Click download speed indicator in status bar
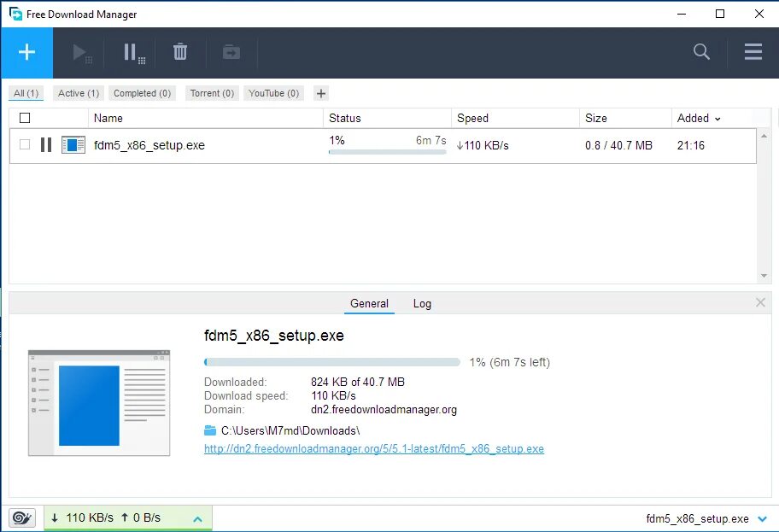The width and height of the screenshot is (779, 532). pyautogui.click(x=83, y=518)
